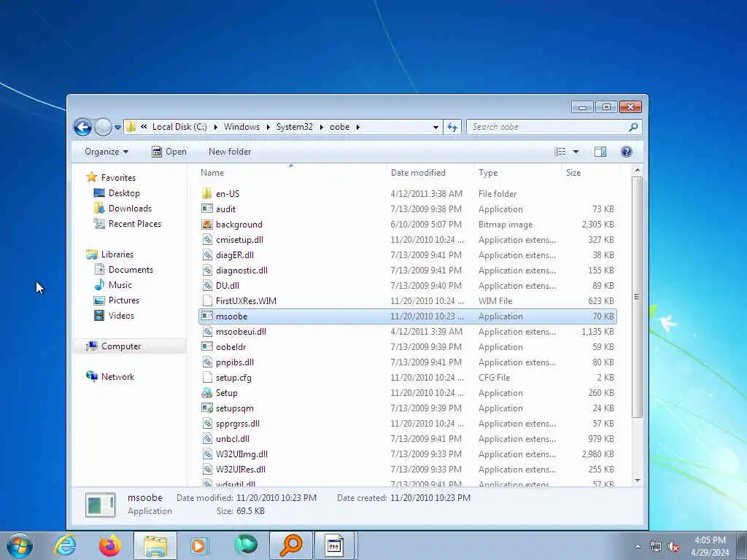
Task: Select the diagnostic.dll file
Action: click(x=241, y=270)
